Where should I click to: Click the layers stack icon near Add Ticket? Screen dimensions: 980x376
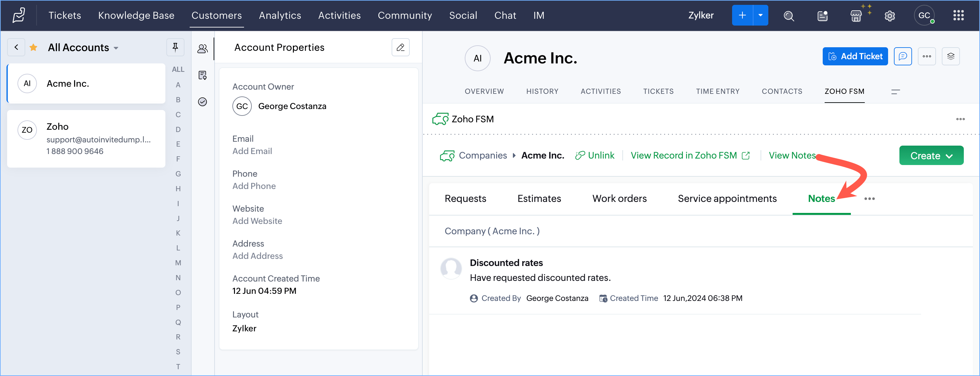950,56
